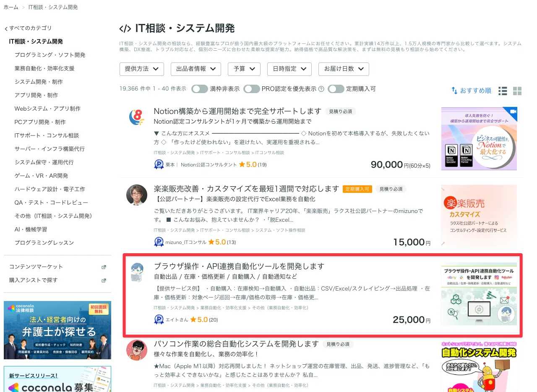Viewport: 537px width, 392px height.
Task: Select PCアプリ開発・制作 category
Action: pos(40,122)
